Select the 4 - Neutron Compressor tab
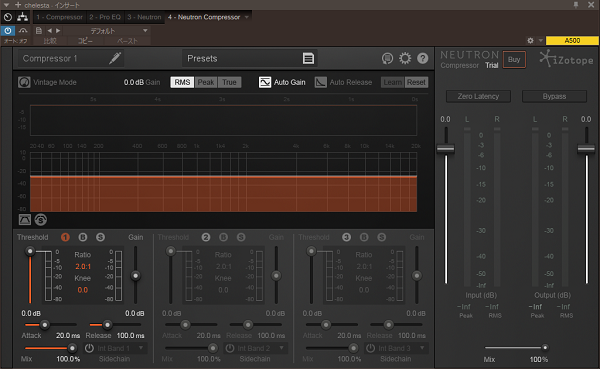 [x=204, y=17]
